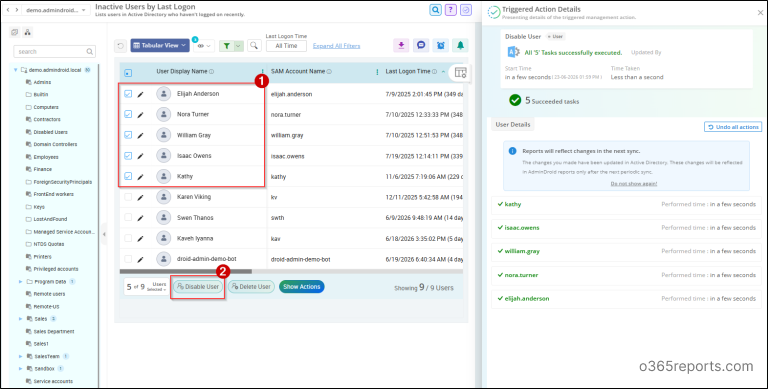768x389 pixels.
Task: Click the collapse-all tree icon above the search box
Action: pos(15,32)
